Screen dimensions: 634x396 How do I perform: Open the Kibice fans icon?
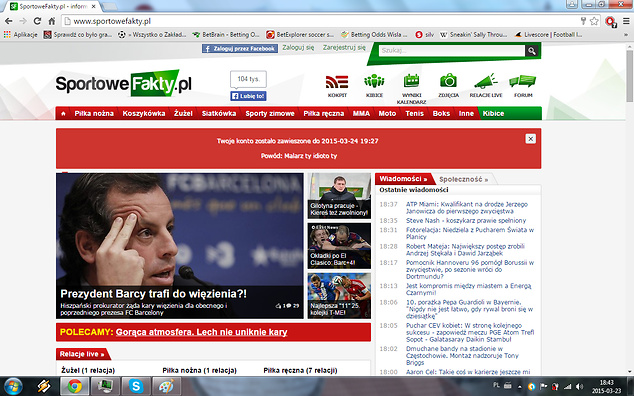[374, 81]
